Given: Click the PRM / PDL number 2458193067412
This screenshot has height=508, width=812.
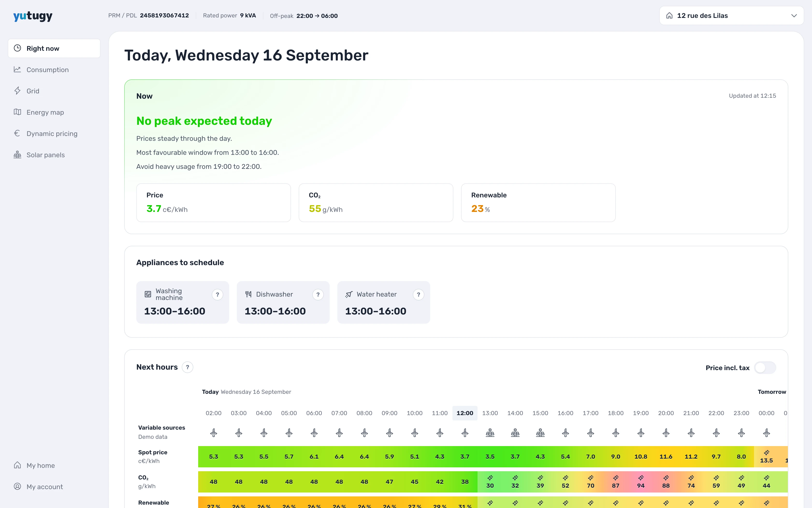Looking at the screenshot, I should click(164, 15).
